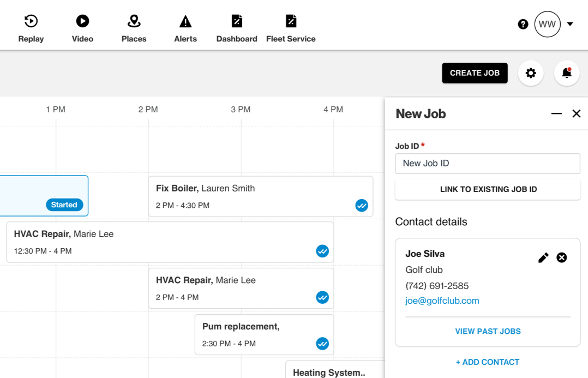Click the Golf club company text
This screenshot has height=378, width=588.
pyautogui.click(x=424, y=270)
